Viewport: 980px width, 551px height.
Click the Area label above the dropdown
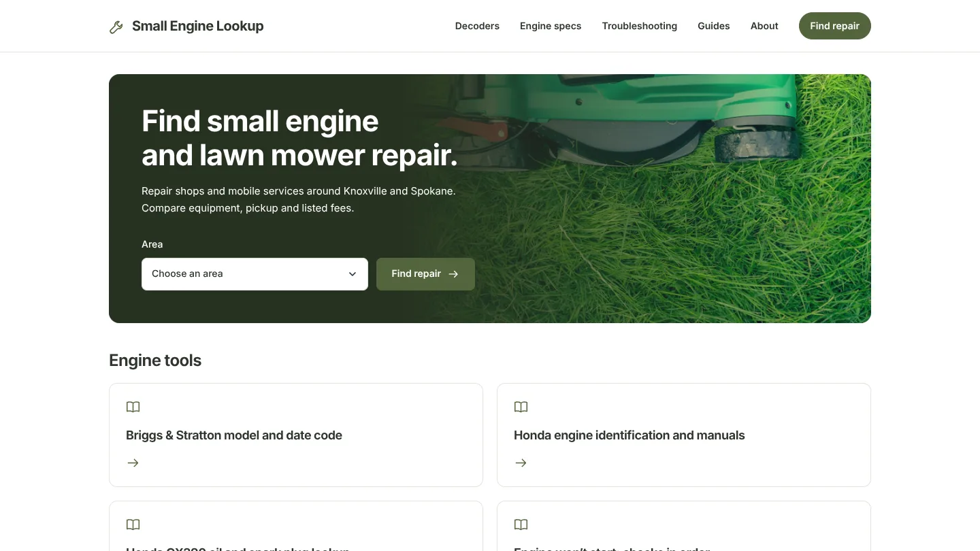[x=152, y=244]
